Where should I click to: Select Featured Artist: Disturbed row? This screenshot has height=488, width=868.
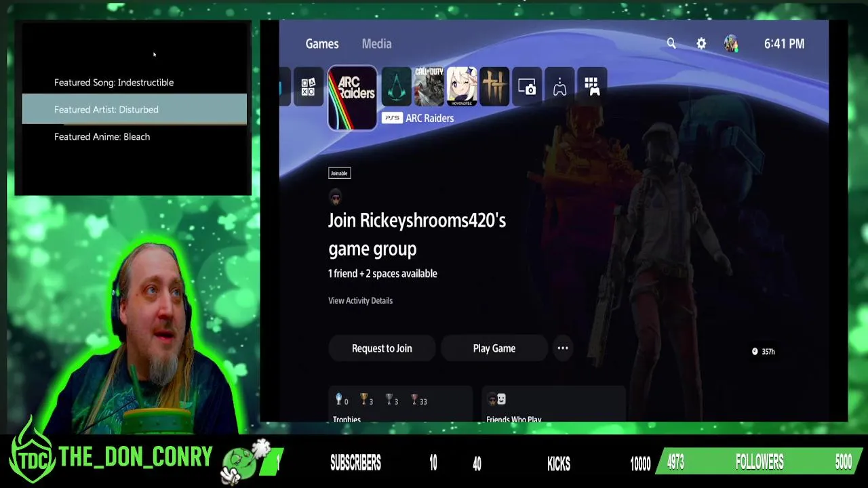tap(134, 109)
